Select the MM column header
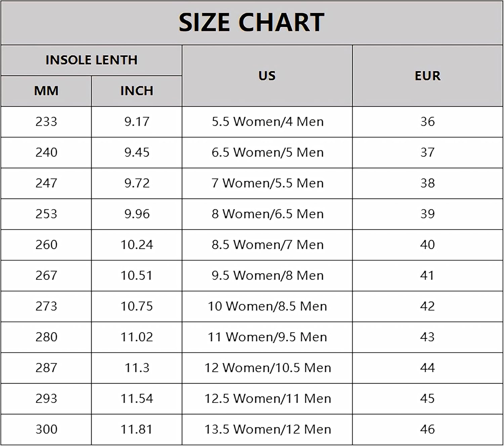The height and width of the screenshot is (446, 504). pyautogui.click(x=46, y=91)
